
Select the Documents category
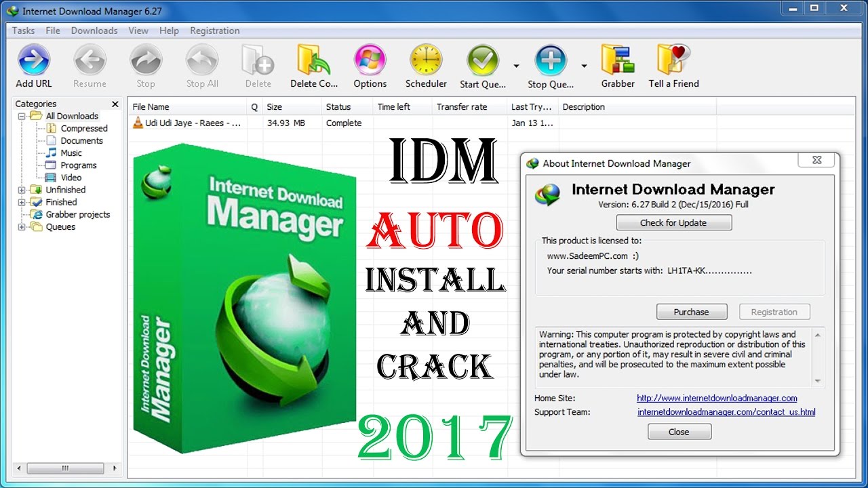coord(82,140)
